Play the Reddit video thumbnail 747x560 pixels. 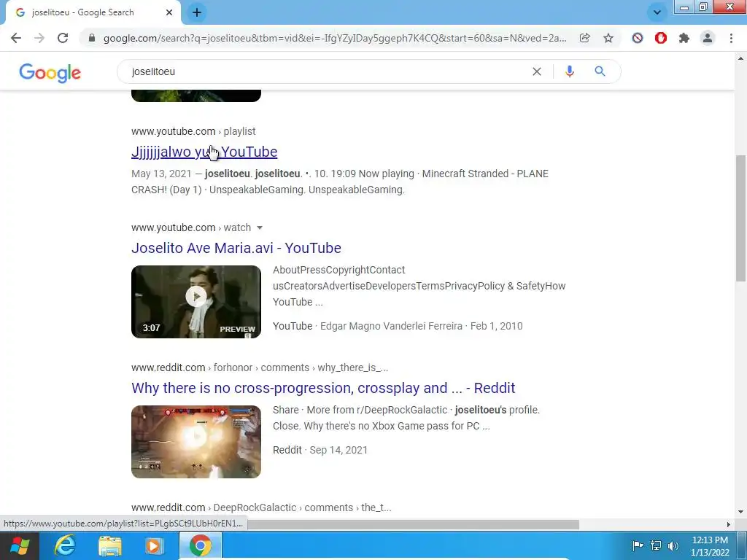pos(196,442)
